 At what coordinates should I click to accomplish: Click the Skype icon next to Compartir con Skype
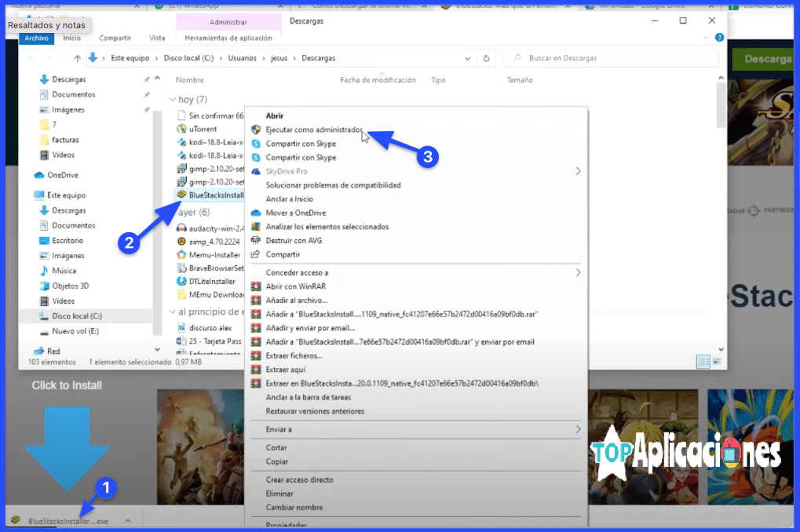(254, 144)
